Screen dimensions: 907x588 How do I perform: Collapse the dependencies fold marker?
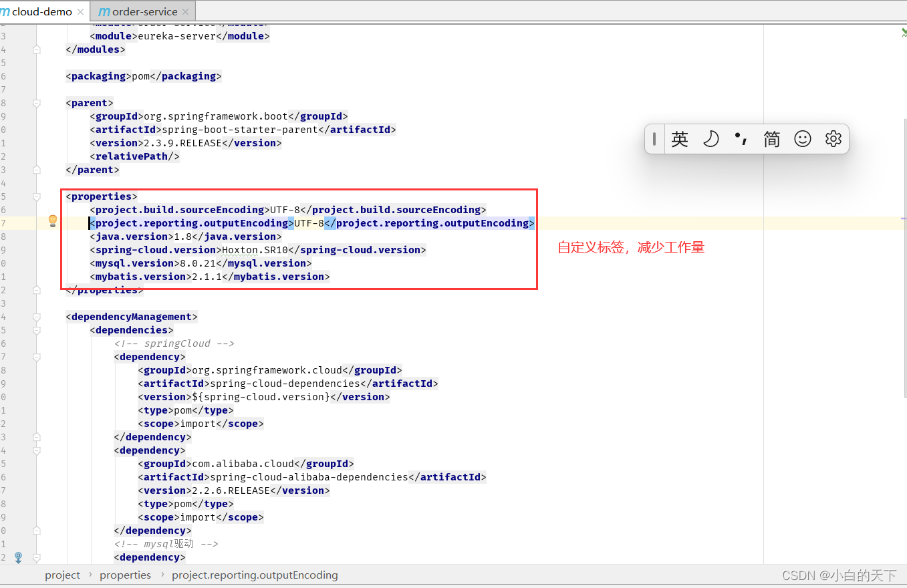coord(37,330)
